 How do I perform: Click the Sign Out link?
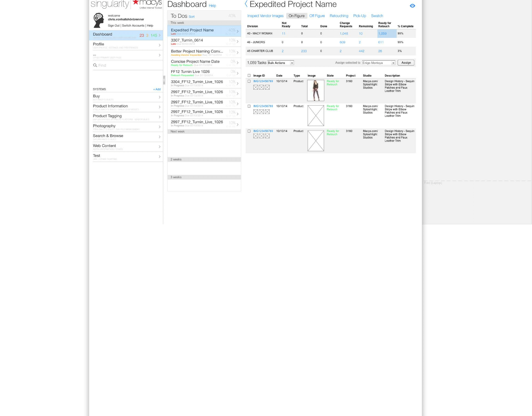114,26
